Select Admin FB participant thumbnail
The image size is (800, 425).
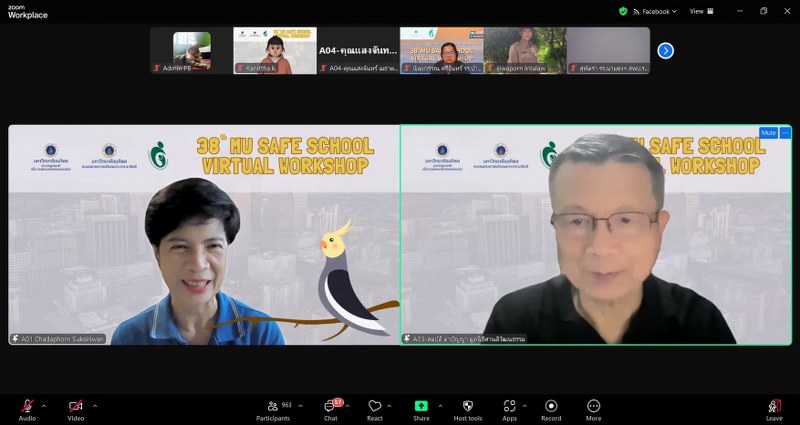[x=191, y=51]
